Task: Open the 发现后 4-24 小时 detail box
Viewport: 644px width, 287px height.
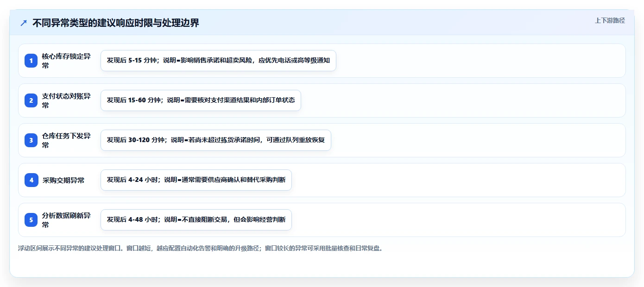Action: click(x=196, y=180)
